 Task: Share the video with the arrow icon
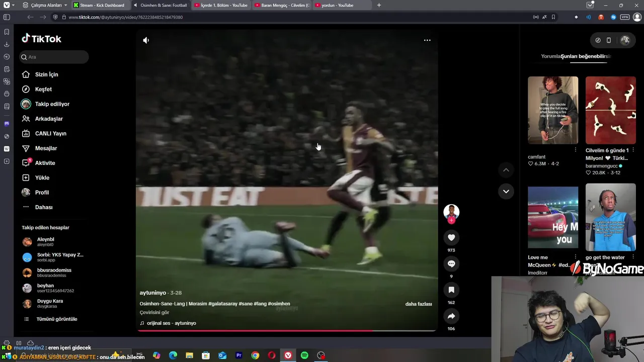[x=451, y=316]
